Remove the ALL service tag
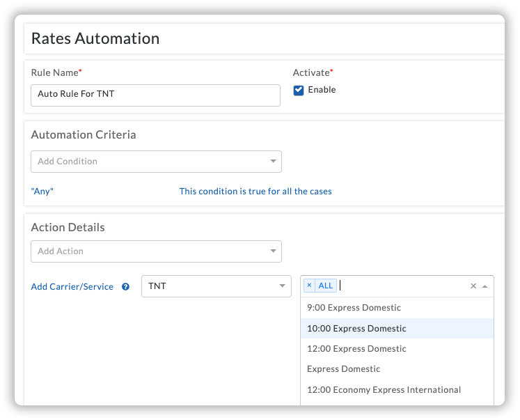 pyautogui.click(x=309, y=286)
